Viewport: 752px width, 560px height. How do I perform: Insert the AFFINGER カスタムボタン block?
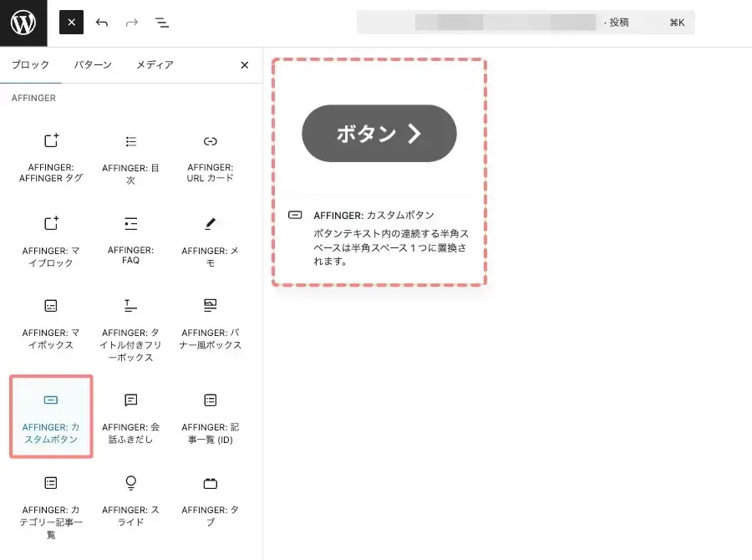click(50, 415)
